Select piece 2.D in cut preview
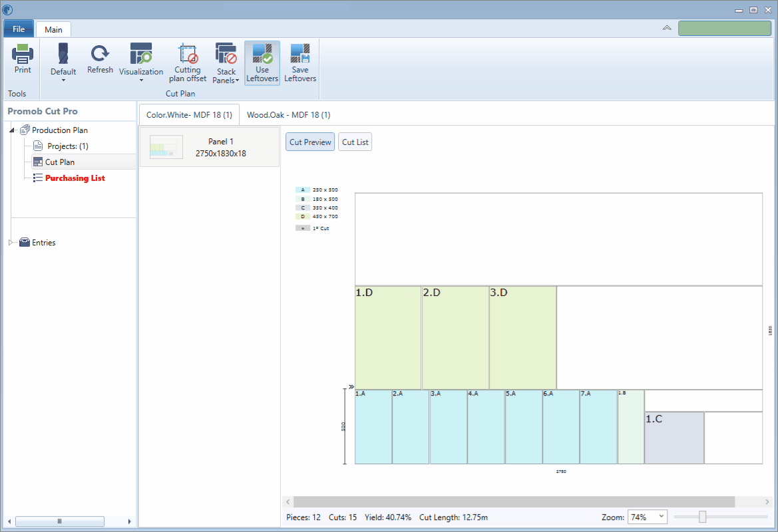 (x=455, y=338)
